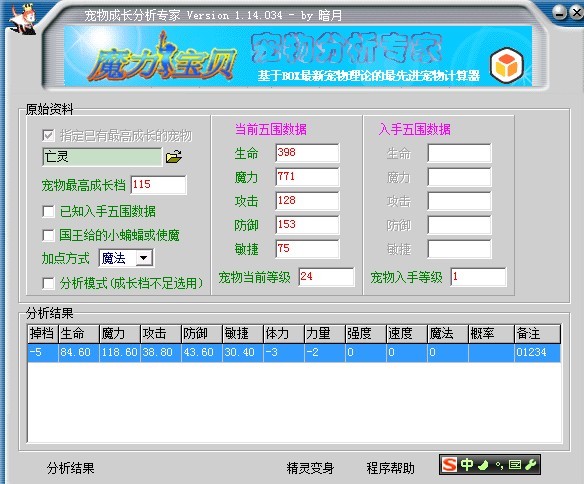This screenshot has height=484, width=584.
Task: Click the 攻击 column header in results
Action: [161, 334]
